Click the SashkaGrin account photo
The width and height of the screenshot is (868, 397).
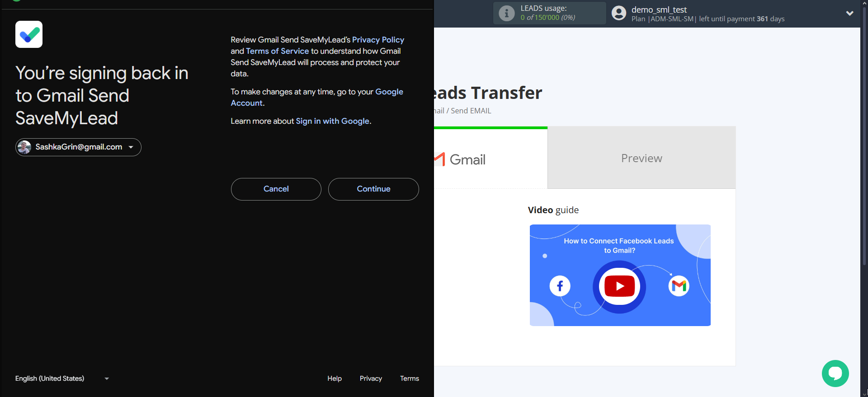click(x=24, y=147)
